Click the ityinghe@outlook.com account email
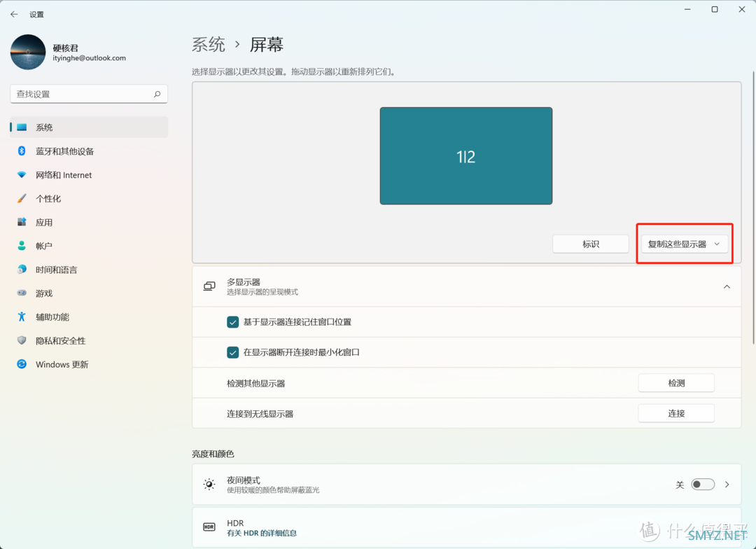The width and height of the screenshot is (756, 549). click(89, 58)
